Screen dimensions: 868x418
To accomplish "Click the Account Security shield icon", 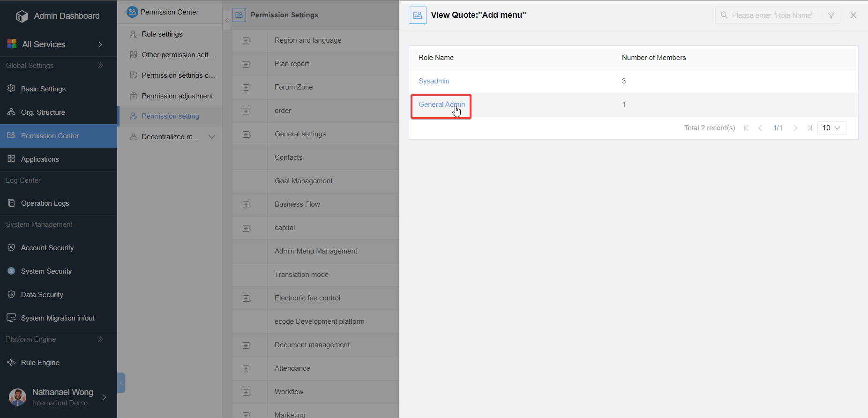I will (x=12, y=247).
